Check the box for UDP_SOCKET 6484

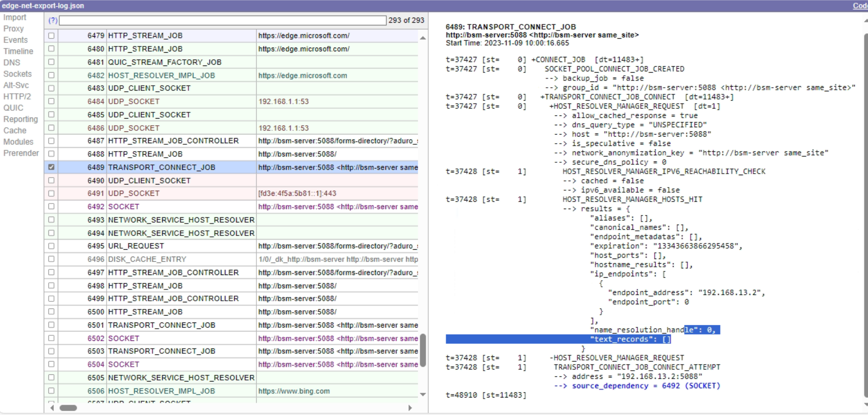click(x=51, y=101)
